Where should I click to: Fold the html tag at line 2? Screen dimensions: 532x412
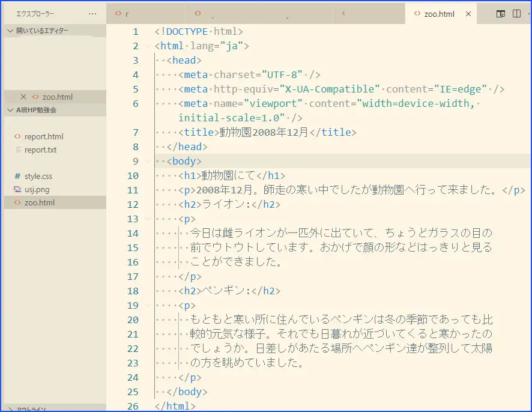coord(148,46)
